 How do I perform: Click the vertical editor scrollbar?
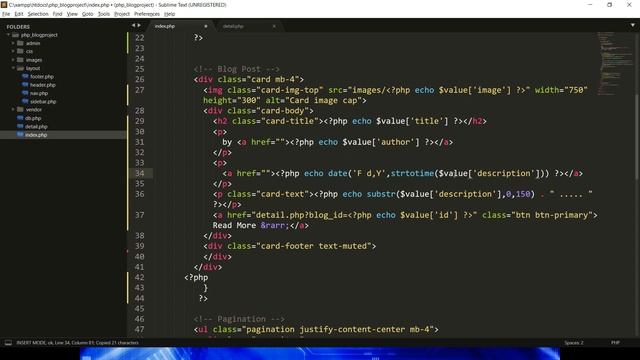click(x=637, y=137)
